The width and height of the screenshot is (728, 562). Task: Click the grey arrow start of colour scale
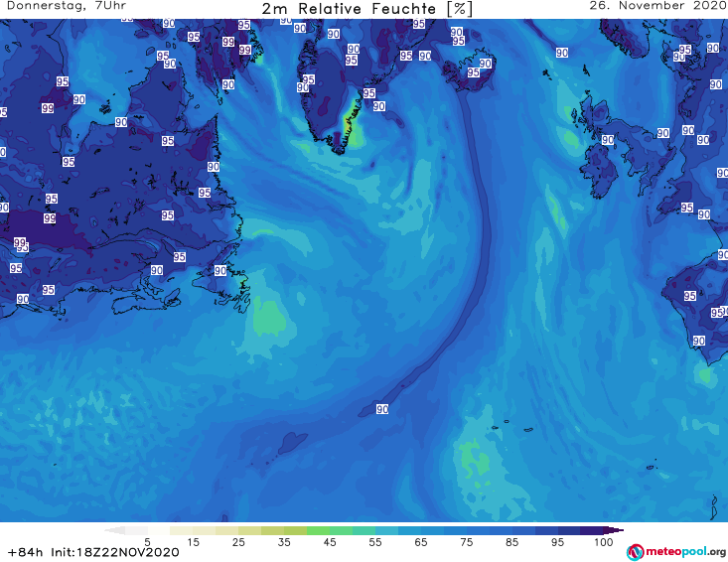point(114,530)
